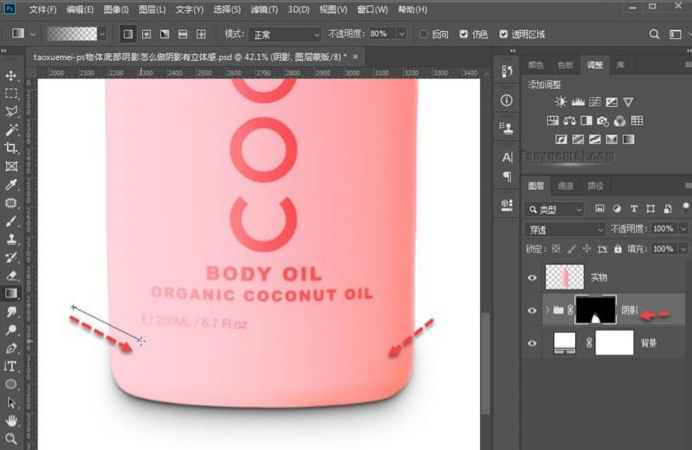Select the Brush tool
Image resolution: width=692 pixels, height=450 pixels.
pos(11,221)
